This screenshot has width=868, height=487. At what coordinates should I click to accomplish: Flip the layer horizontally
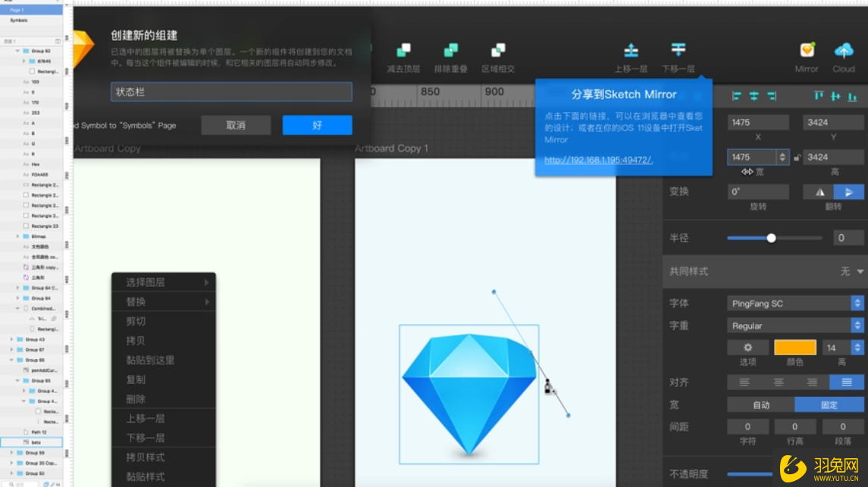pos(819,192)
